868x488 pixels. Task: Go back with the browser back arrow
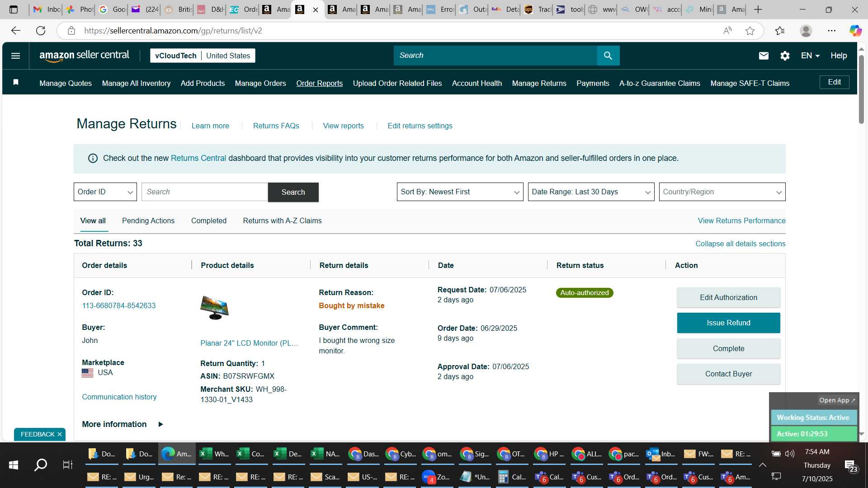click(16, 31)
